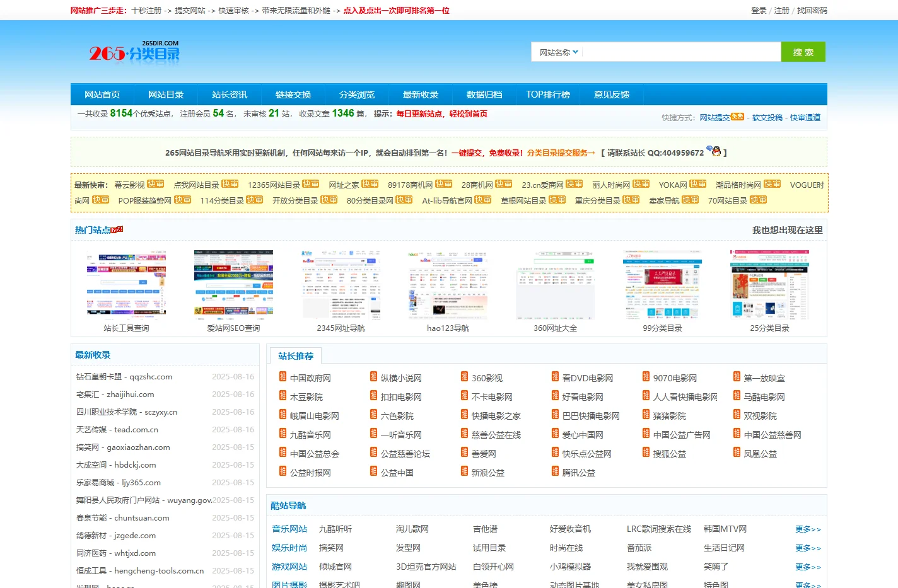Viewport: 898px width, 588px height.
Task: Click the orange icon beside 9070电影网
Action: click(646, 377)
